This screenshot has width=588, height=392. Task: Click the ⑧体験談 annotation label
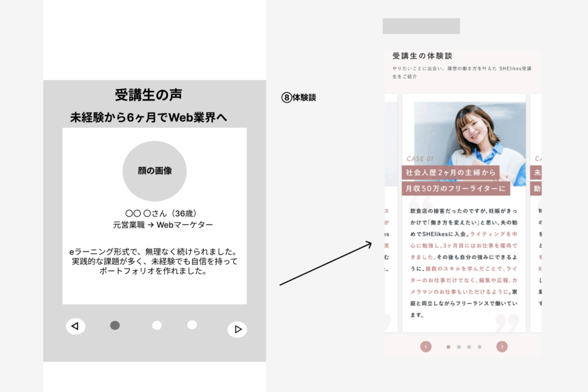coord(299,98)
